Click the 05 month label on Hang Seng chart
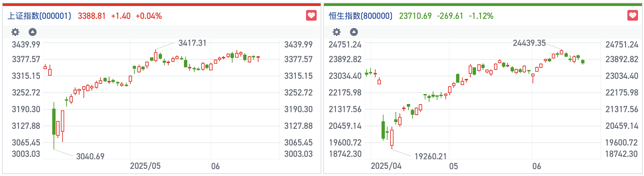This screenshot has width=644, height=176. (453, 166)
